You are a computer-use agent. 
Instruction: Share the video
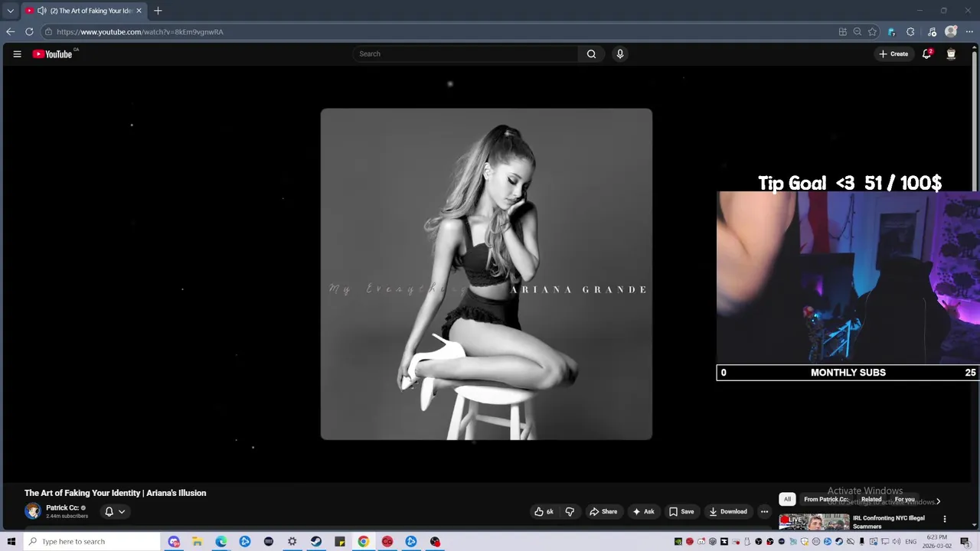[603, 511]
